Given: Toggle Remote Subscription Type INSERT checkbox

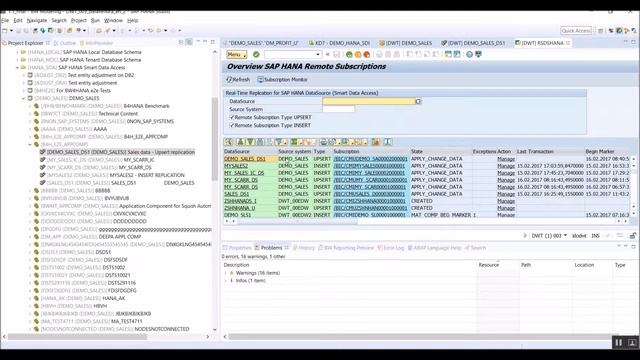Looking at the screenshot, I should [232, 125].
